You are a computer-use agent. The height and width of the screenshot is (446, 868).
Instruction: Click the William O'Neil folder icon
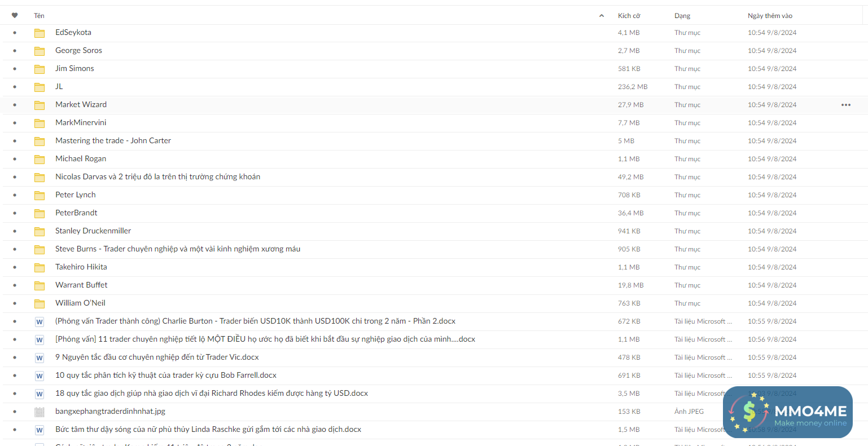point(40,303)
